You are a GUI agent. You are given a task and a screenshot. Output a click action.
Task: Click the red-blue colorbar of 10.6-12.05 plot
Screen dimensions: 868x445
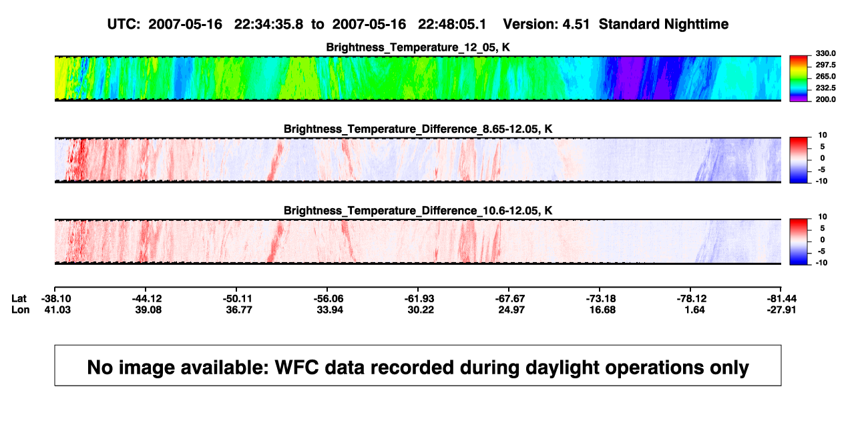799,242
